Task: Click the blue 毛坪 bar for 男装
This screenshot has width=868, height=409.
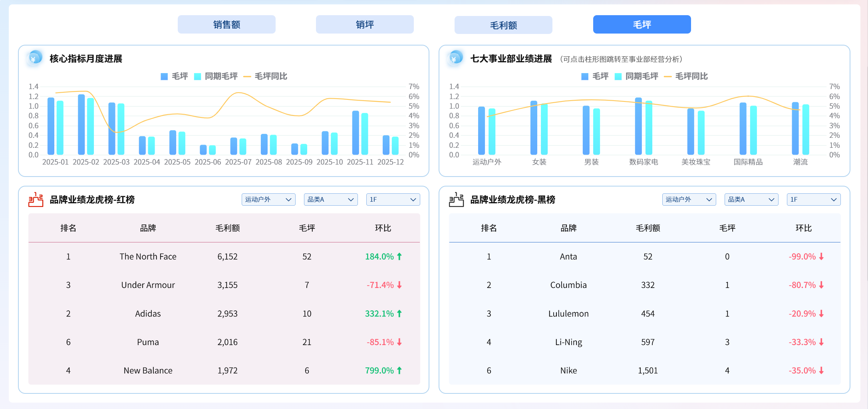Action: [x=586, y=130]
